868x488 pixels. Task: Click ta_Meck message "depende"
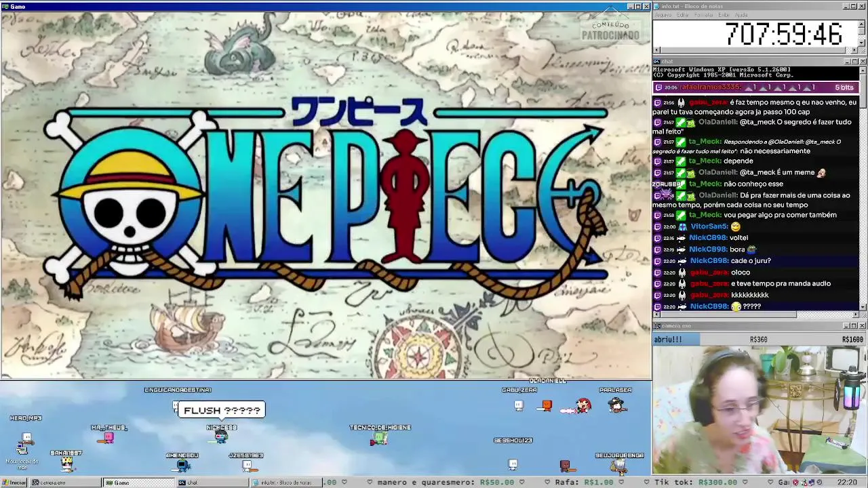pyautogui.click(x=738, y=161)
